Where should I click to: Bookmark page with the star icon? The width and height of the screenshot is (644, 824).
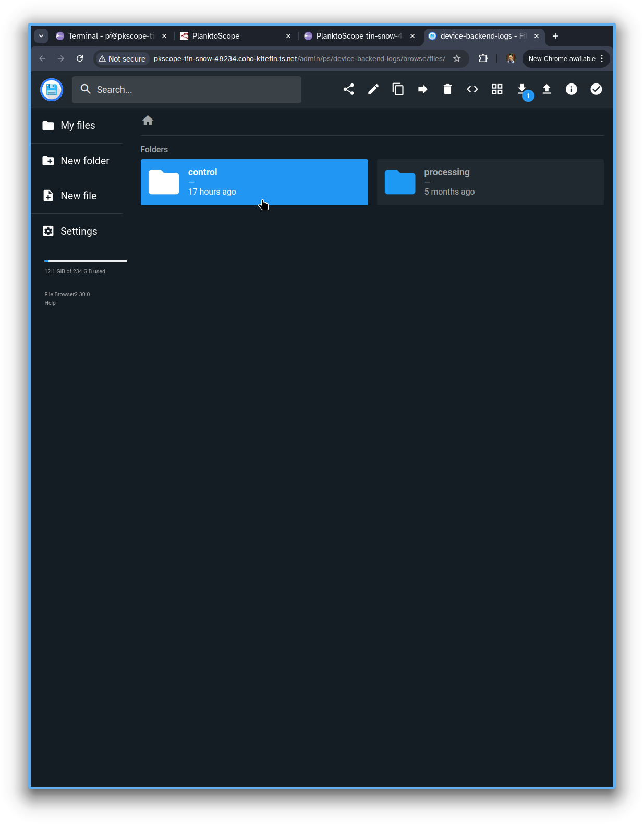coord(457,58)
